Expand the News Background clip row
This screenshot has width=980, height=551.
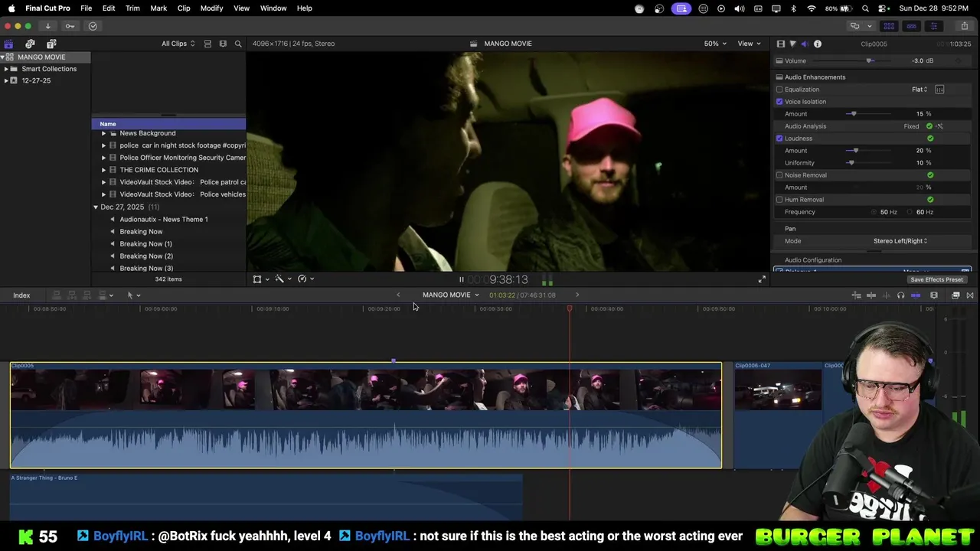103,133
